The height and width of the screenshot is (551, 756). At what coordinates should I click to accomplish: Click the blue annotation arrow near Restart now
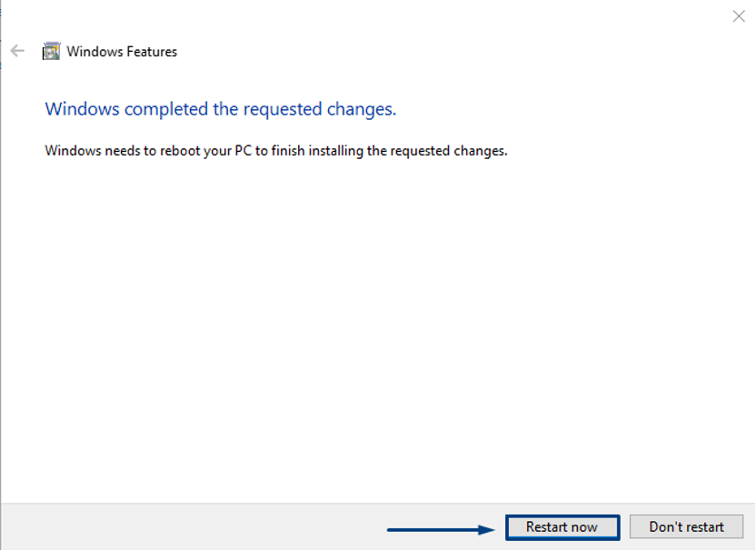pyautogui.click(x=441, y=530)
